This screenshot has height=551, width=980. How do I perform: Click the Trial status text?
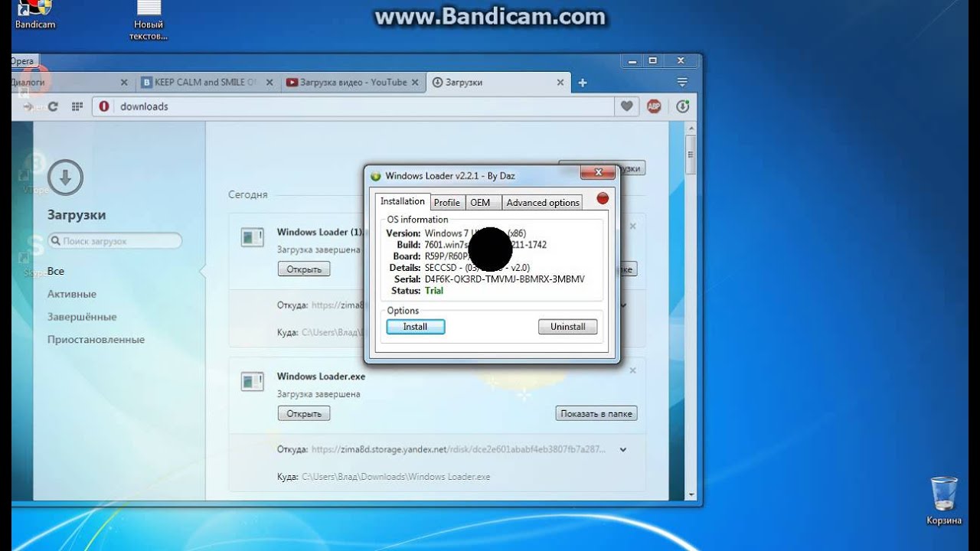pos(434,291)
